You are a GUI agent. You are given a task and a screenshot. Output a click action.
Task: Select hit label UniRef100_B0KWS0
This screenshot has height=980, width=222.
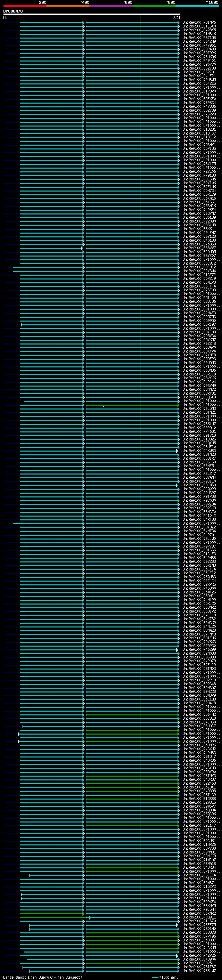point(199,485)
